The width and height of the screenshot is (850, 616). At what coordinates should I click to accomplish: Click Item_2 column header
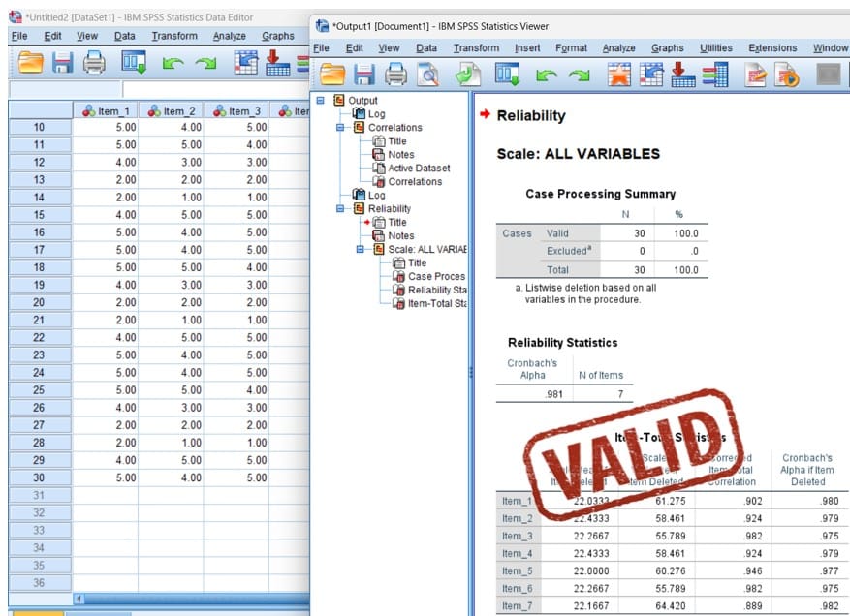pyautogui.click(x=172, y=111)
